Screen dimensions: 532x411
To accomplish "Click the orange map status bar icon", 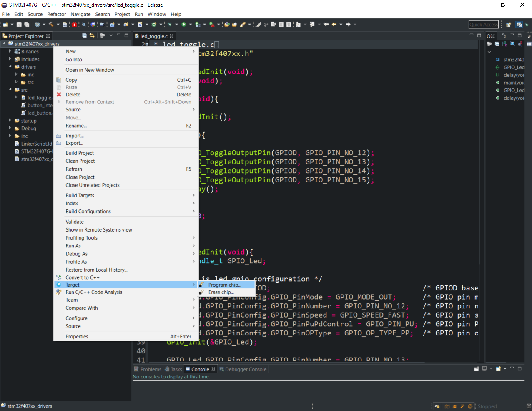I will tap(447, 406).
